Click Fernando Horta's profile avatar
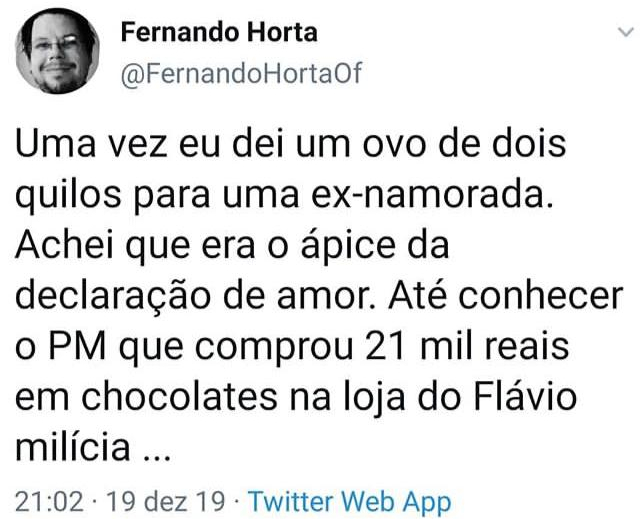Viewport: 640px width, 519px height. coord(57,52)
